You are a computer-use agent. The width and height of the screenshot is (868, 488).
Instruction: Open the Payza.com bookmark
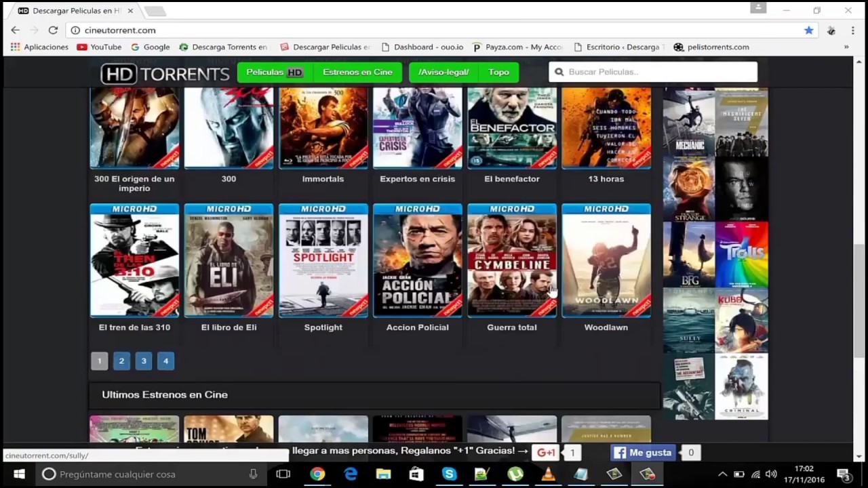tap(517, 47)
